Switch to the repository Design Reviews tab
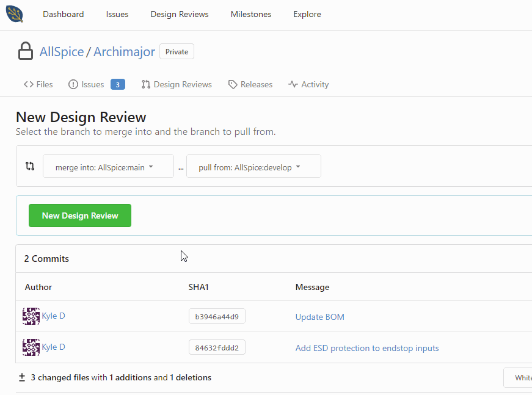532x395 pixels. click(x=183, y=84)
